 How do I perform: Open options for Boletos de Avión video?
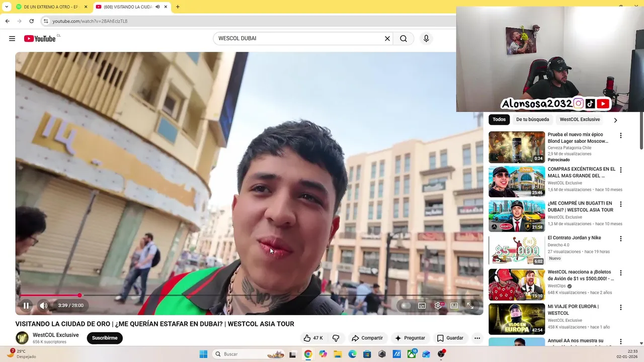[x=620, y=273]
